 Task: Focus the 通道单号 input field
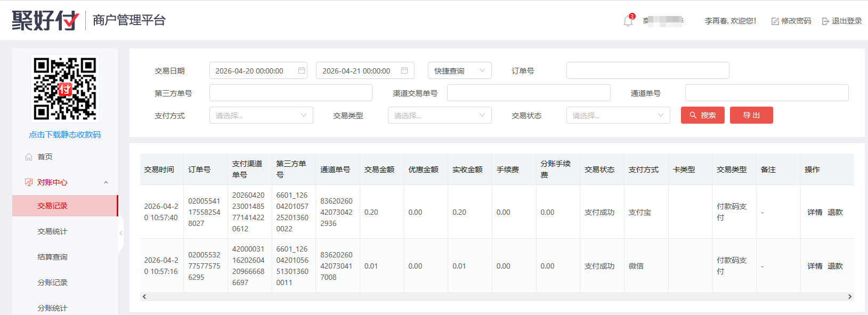coord(767,93)
